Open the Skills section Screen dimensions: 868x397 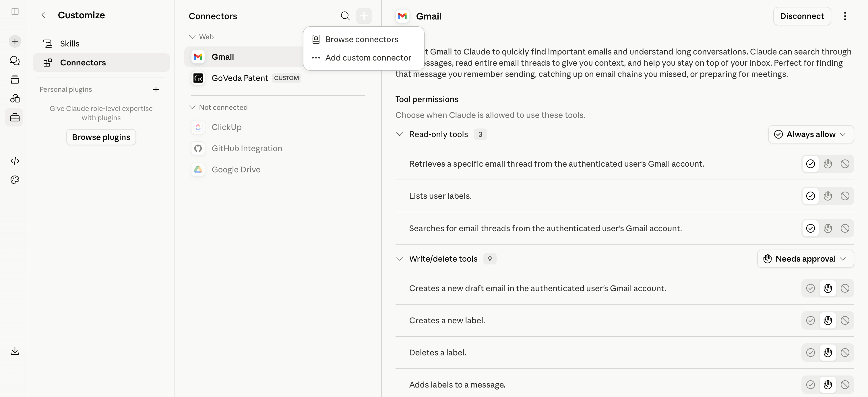tap(101, 43)
